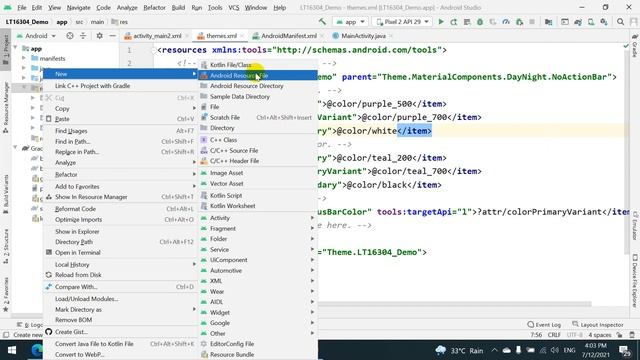The image size is (640, 360).
Task: Open the VCS menu in the menu bar
Action: point(233,7)
